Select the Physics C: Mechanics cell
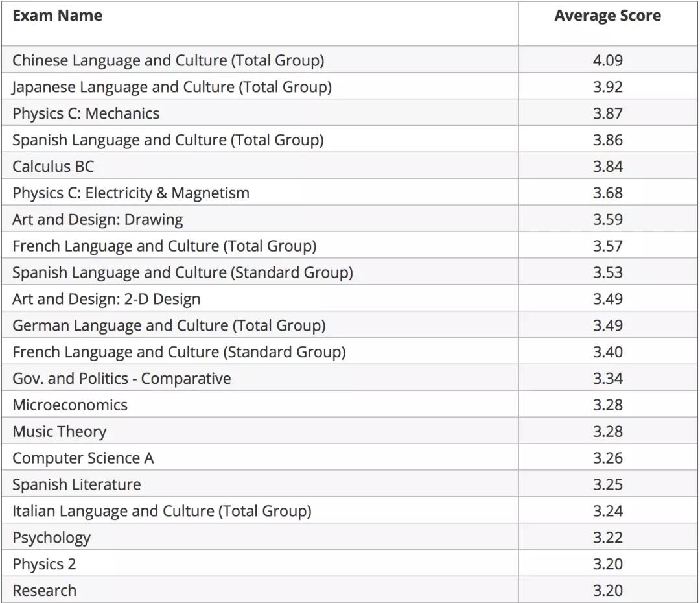 coord(86,113)
